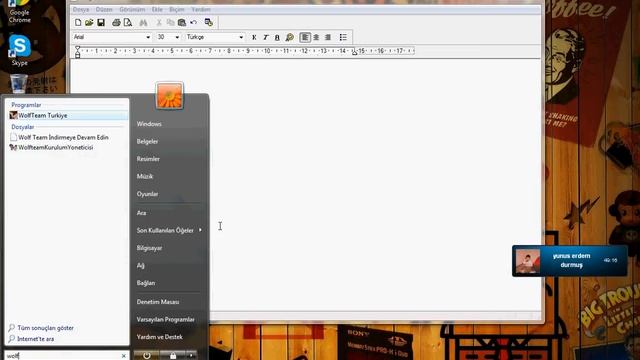Open Resimler from Start menu
Viewport: 640px width, 360px height.
tap(148, 159)
